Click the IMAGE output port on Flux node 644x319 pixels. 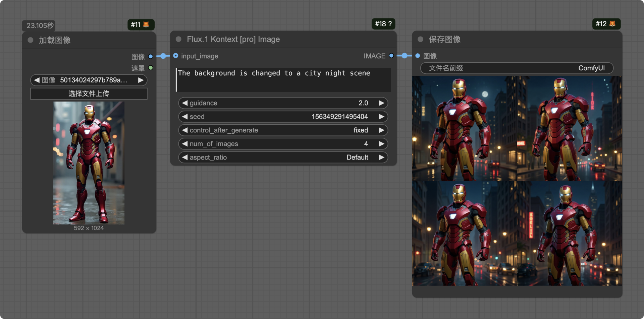pyautogui.click(x=391, y=56)
